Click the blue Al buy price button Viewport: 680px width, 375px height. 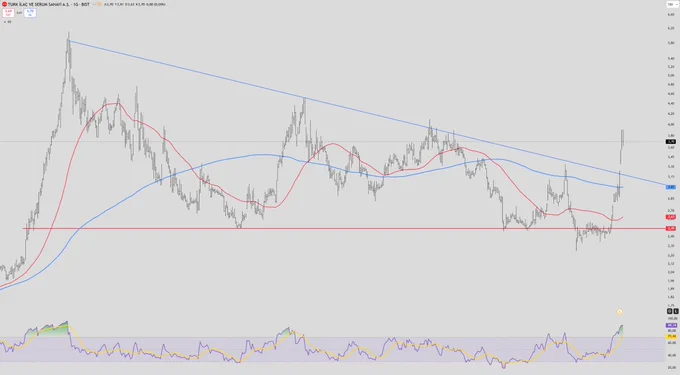click(30, 13)
